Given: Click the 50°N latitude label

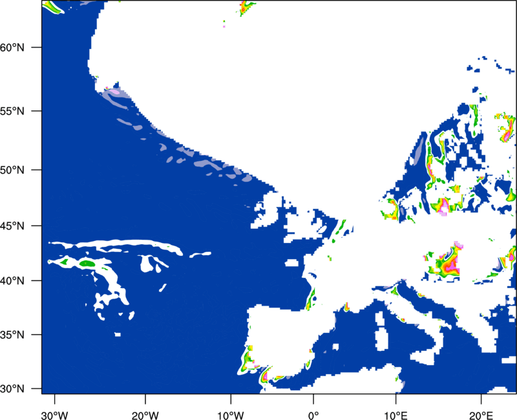Looking at the screenshot, I should [x=12, y=170].
